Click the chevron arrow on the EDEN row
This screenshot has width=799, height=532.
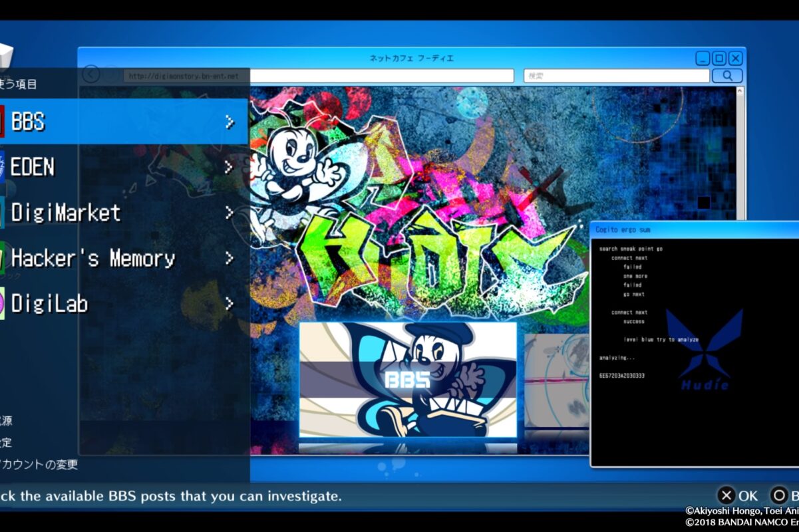point(230,167)
